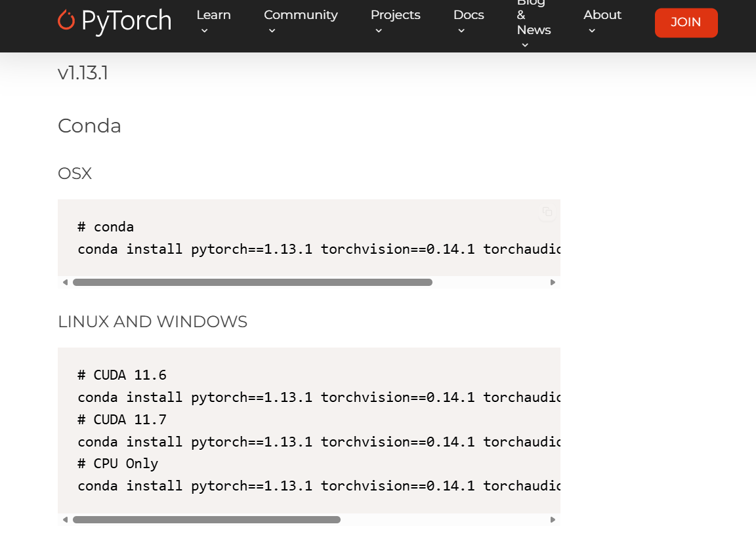Viewport: 756px width, 541px height.
Task: Open the Blog & News menu
Action: [x=534, y=18]
